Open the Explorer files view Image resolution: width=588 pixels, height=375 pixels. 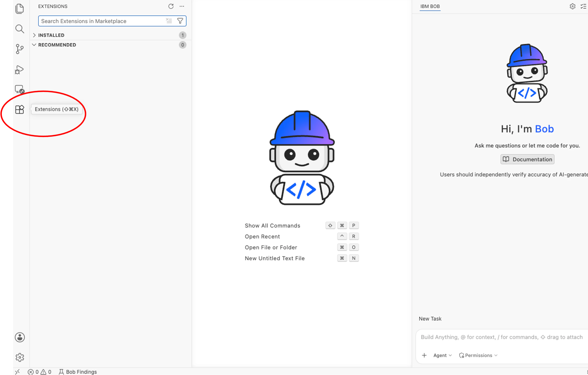[x=19, y=9]
